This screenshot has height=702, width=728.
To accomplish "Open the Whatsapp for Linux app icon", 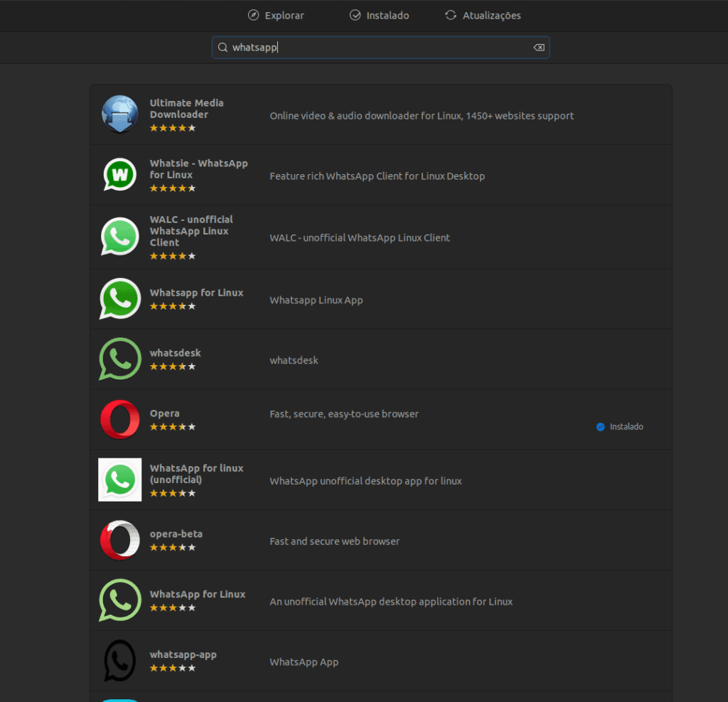I will click(119, 298).
